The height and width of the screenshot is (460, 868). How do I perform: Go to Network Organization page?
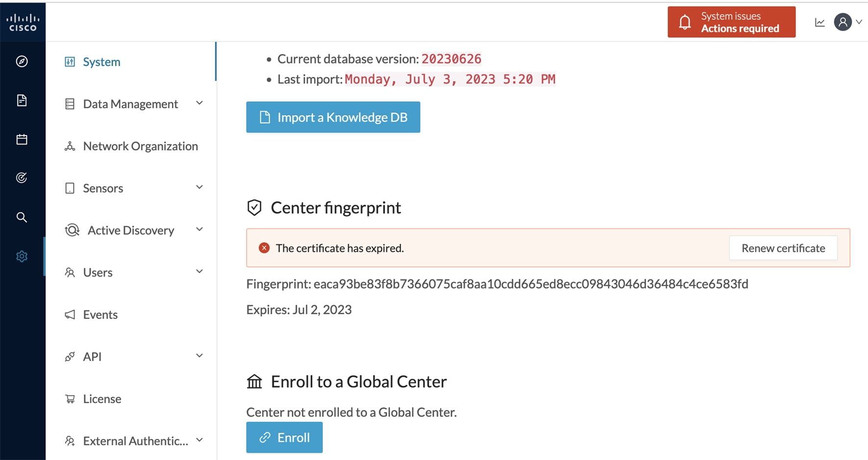pos(140,146)
